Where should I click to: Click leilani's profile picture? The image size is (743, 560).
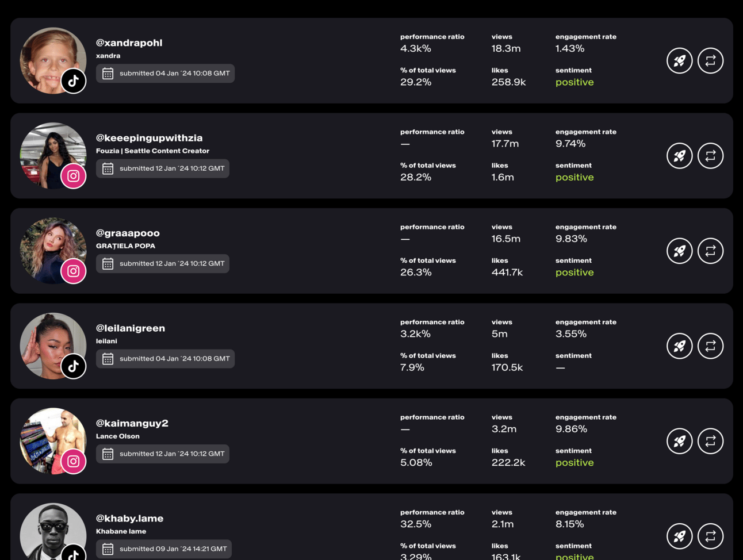49,342
